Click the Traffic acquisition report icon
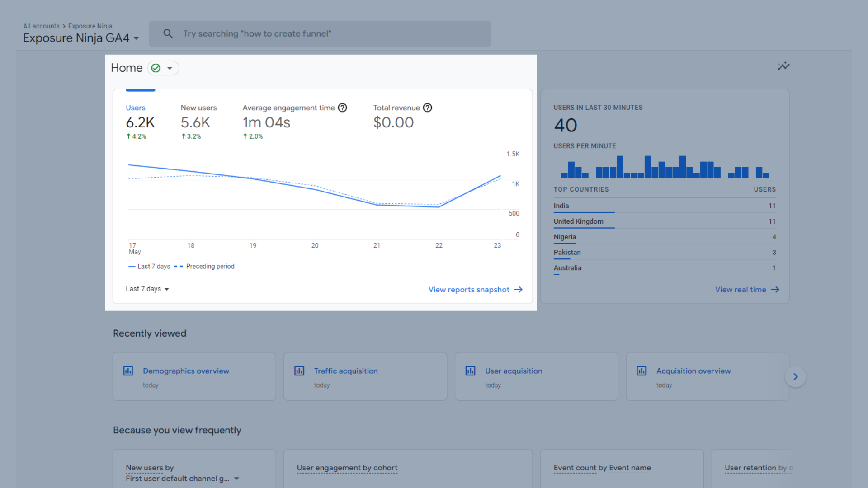Viewport: 868px width, 488px height. coord(299,371)
